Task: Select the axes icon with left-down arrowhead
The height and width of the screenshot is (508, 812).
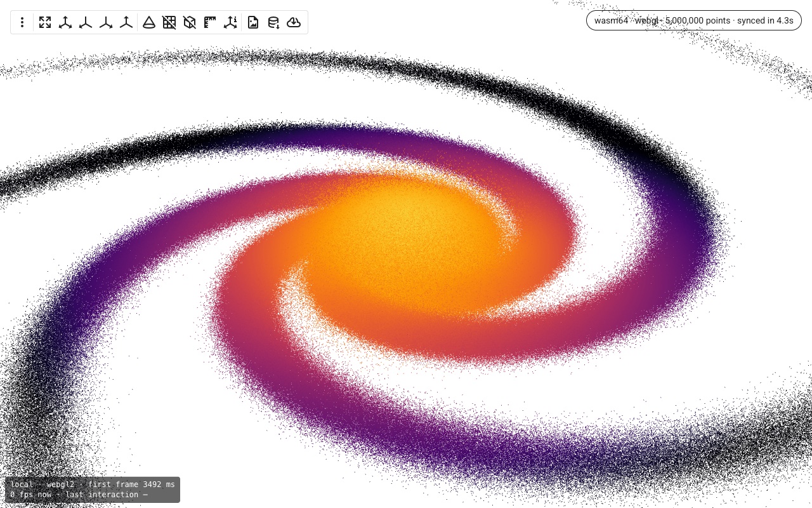Action: (86, 22)
